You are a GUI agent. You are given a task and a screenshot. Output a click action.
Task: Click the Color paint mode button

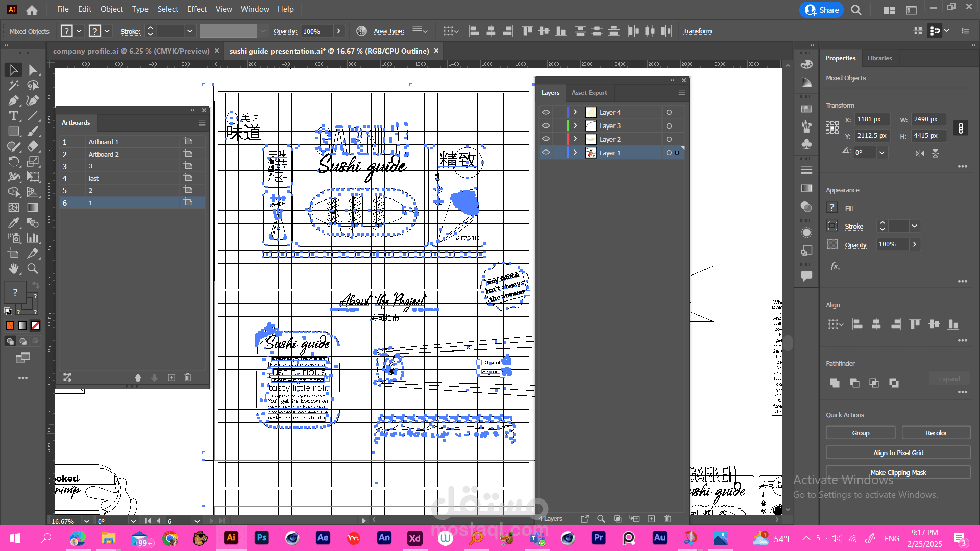click(10, 325)
